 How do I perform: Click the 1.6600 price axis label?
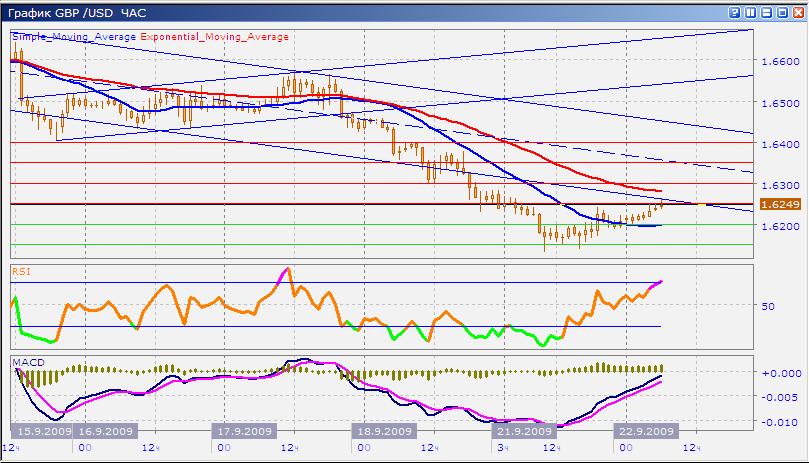pos(779,61)
